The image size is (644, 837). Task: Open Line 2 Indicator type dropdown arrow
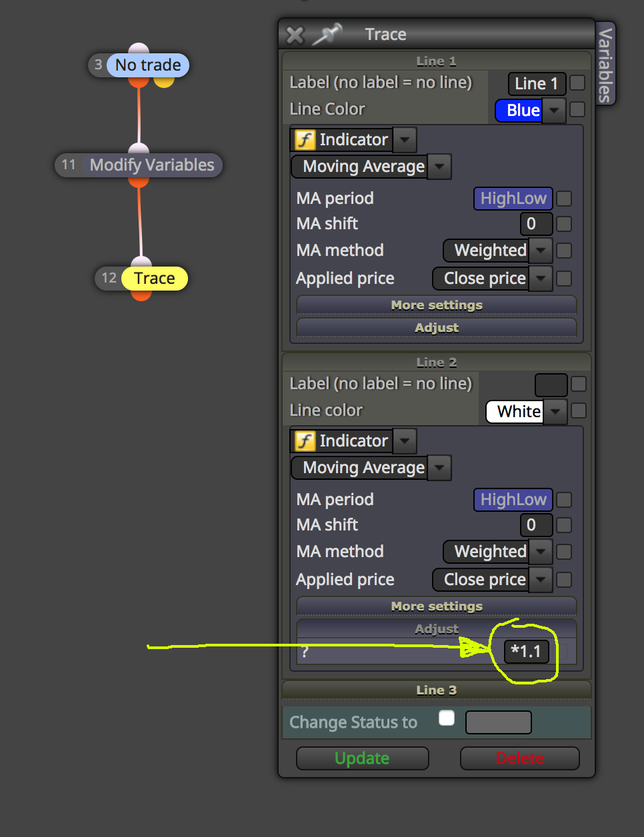coord(405,441)
